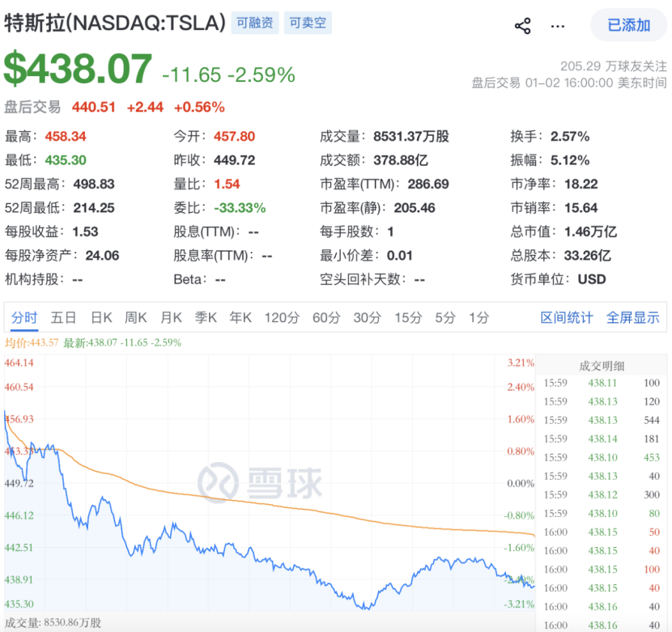
Task: Select the 30分 chart interval
Action: (x=368, y=317)
